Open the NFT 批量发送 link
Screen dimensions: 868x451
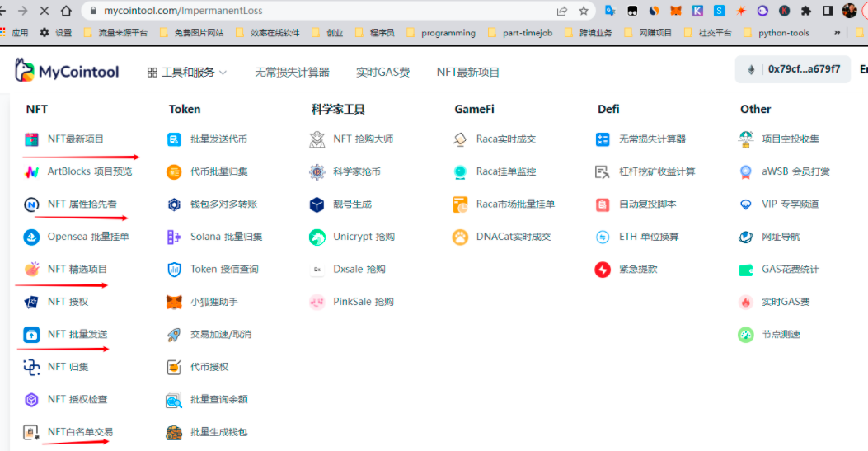click(77, 335)
